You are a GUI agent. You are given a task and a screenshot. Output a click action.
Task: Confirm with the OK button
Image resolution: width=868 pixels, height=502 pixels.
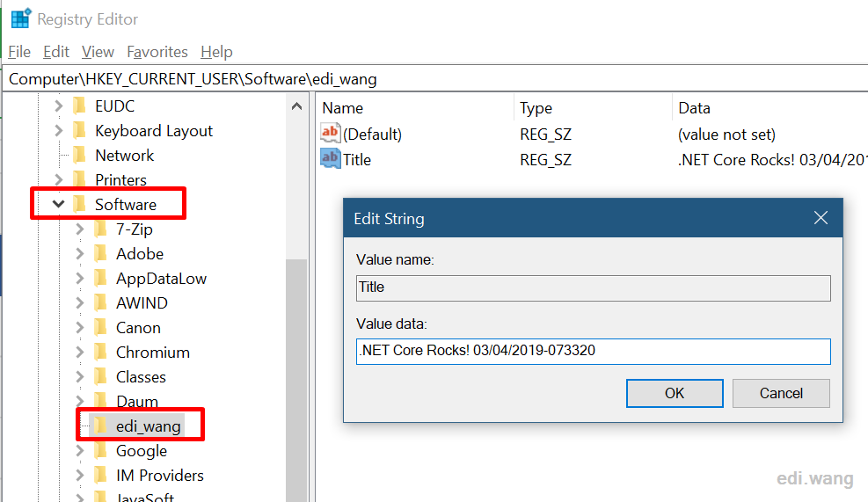[x=675, y=393]
